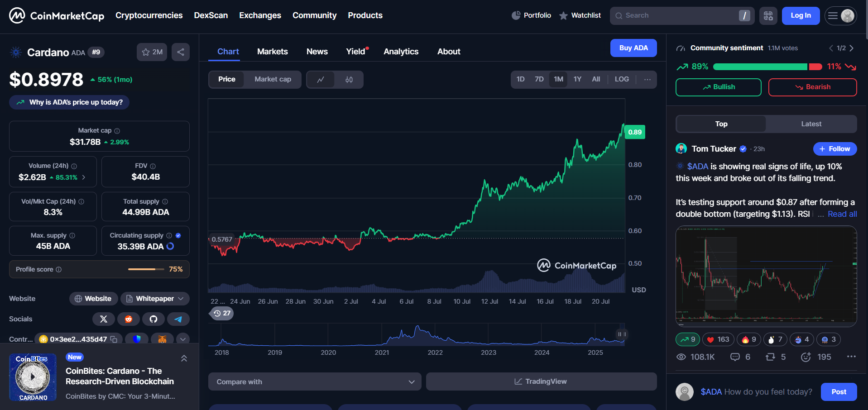
Task: Open Cardano's GitHub repository link
Action: 153,319
